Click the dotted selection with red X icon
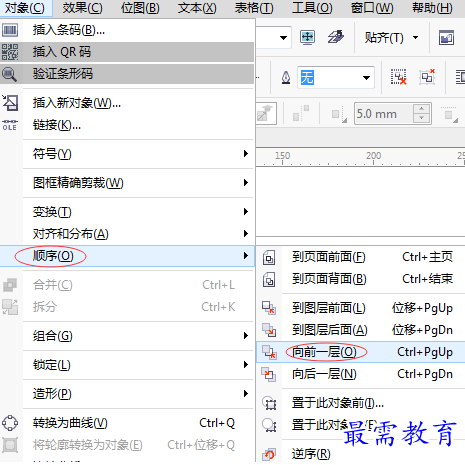This screenshot has width=465, height=465. point(399,77)
